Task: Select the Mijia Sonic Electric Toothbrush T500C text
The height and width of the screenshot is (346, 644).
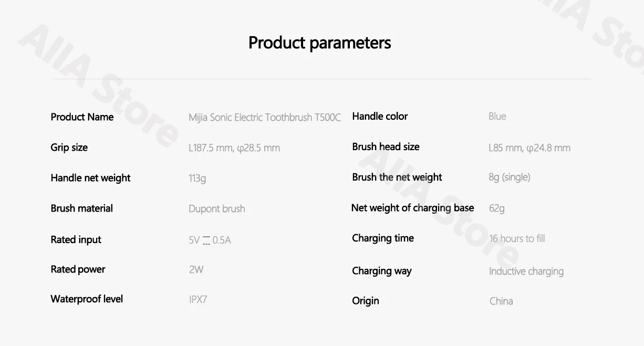Action: 265,118
